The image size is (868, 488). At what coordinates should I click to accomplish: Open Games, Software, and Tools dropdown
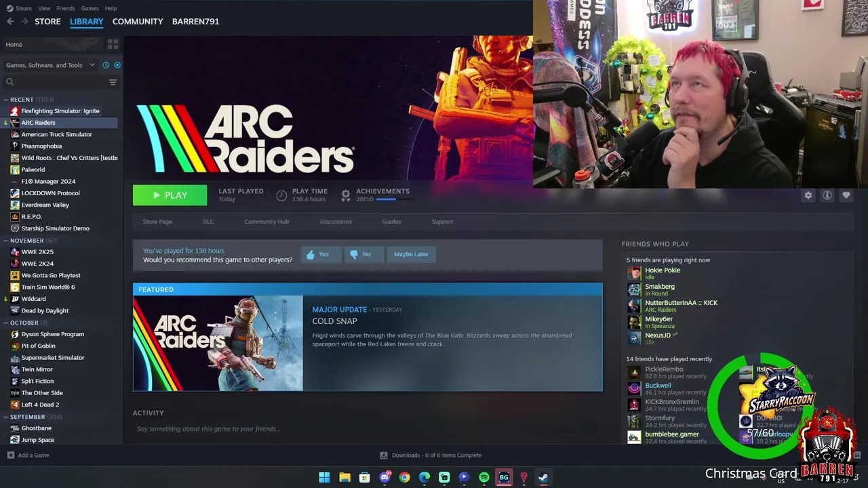(x=50, y=65)
